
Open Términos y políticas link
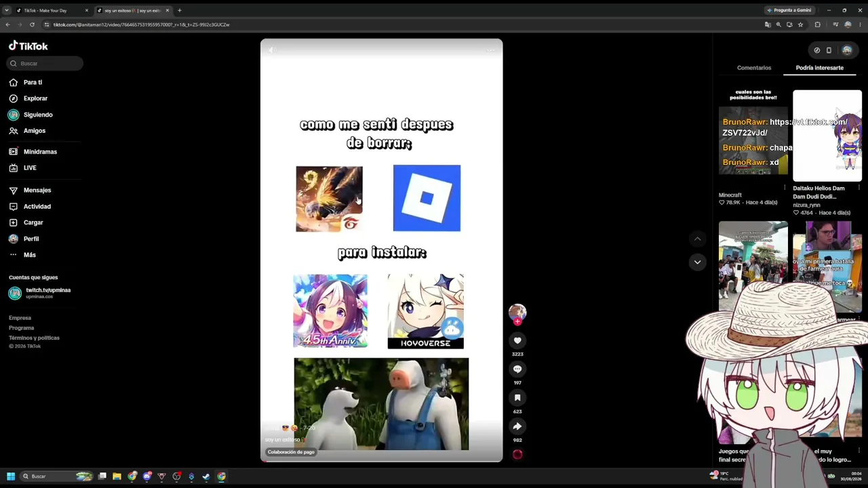34,338
